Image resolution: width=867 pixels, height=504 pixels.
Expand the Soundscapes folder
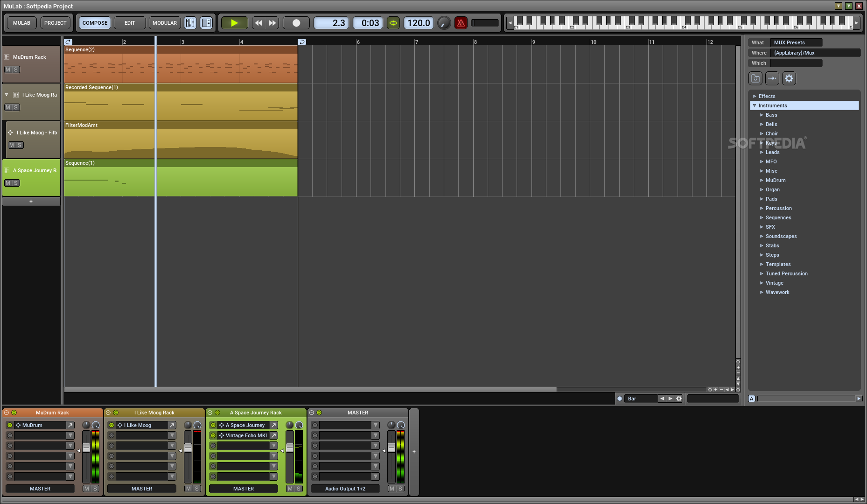762,236
